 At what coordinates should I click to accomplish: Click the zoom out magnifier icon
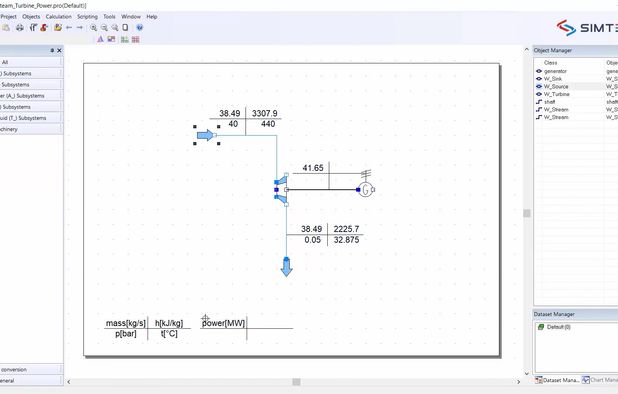click(x=104, y=28)
